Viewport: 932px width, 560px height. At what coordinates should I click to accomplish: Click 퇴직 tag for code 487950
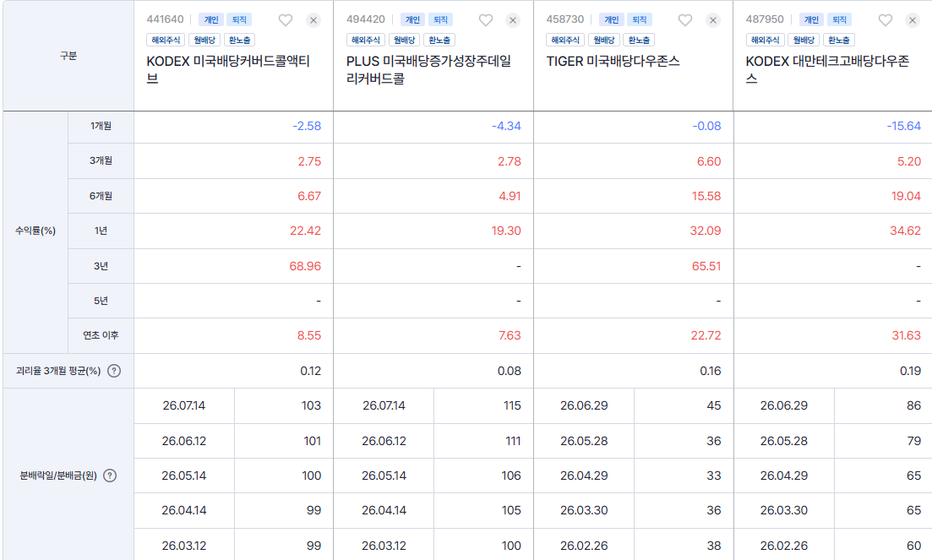tap(839, 19)
